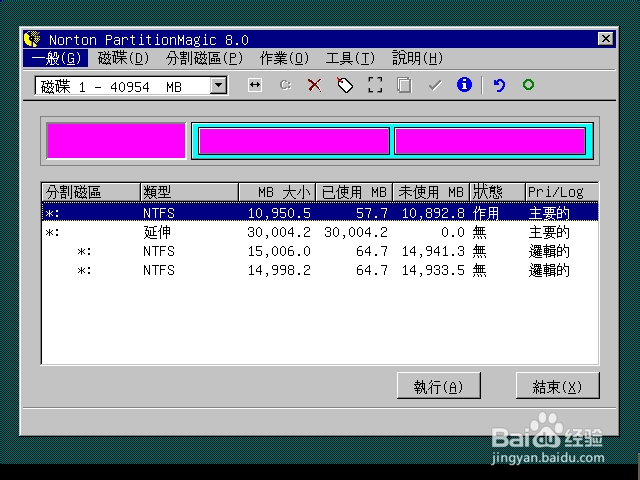Click the blue info properties icon
The image size is (640, 480).
pos(464,85)
